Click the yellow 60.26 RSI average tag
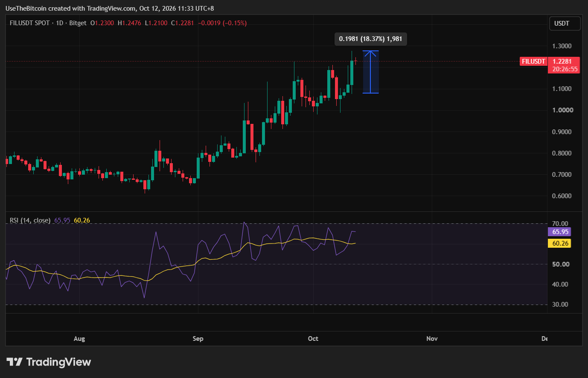The width and height of the screenshot is (588, 378). [560, 243]
